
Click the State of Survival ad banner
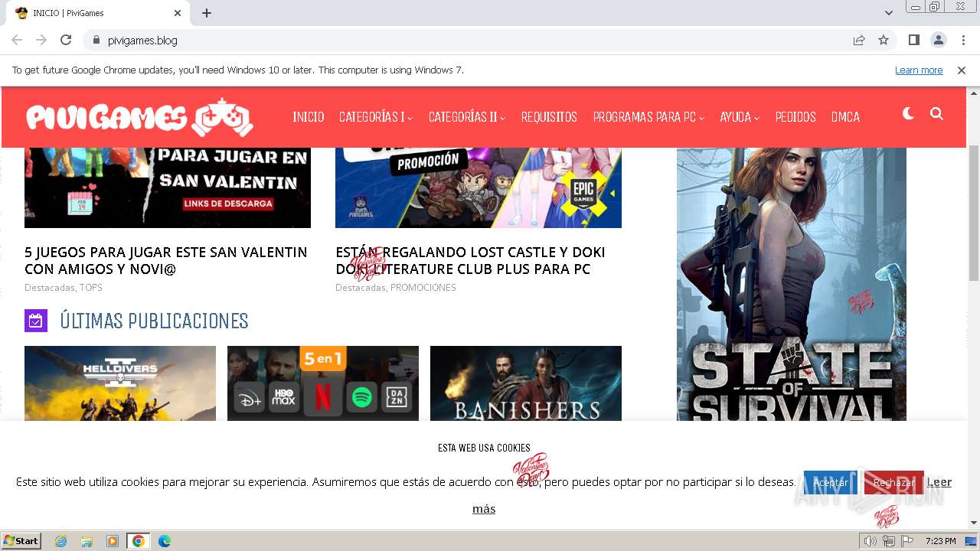click(792, 283)
